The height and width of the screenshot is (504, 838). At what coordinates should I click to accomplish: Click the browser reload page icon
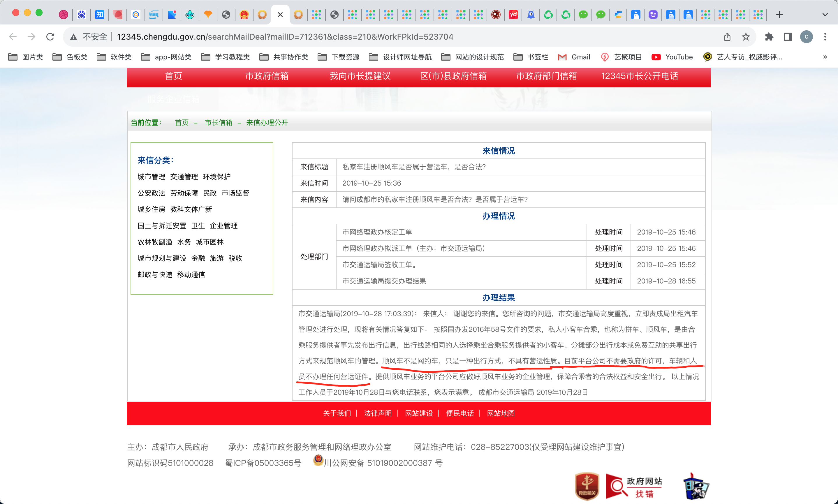pyautogui.click(x=50, y=37)
